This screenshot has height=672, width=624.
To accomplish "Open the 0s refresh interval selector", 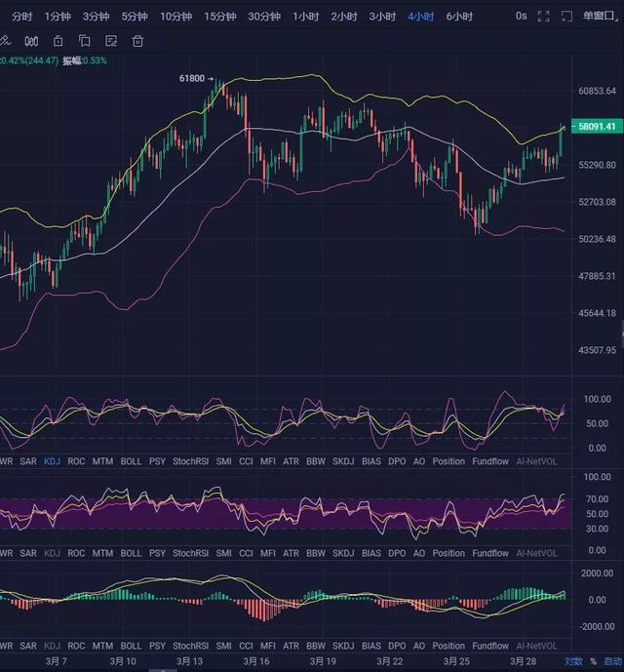I will pyautogui.click(x=521, y=17).
